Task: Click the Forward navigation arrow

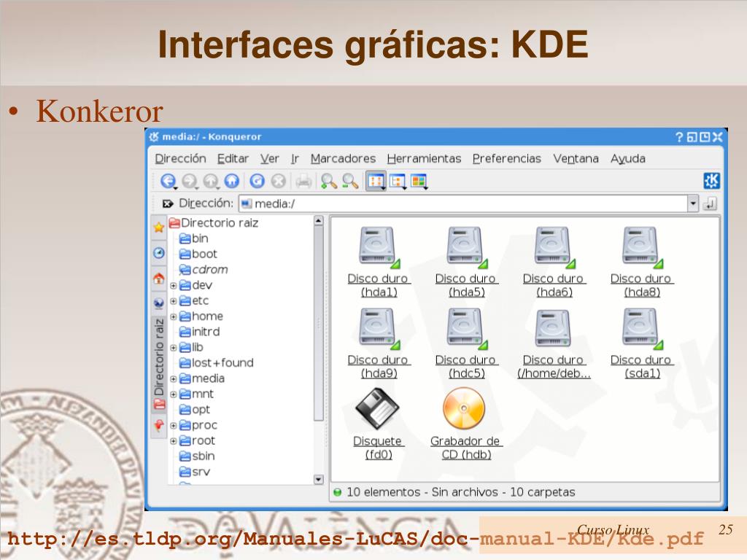Action: pos(190,181)
